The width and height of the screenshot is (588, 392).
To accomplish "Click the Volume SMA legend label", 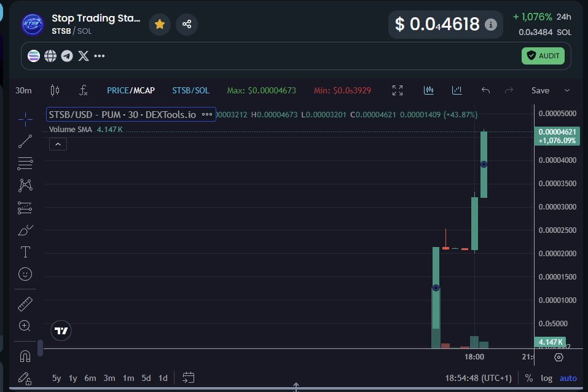I will point(71,130).
